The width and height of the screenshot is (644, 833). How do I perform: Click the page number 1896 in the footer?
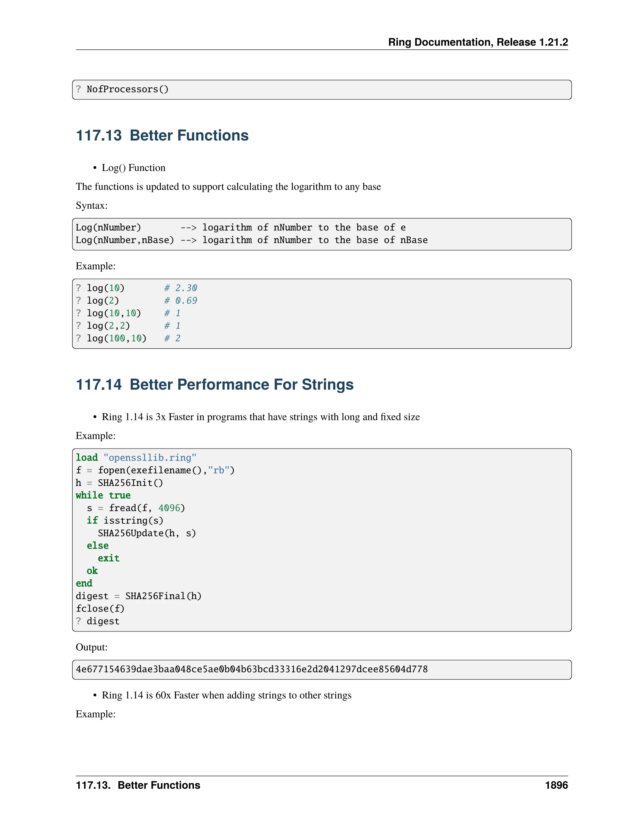tap(556, 785)
